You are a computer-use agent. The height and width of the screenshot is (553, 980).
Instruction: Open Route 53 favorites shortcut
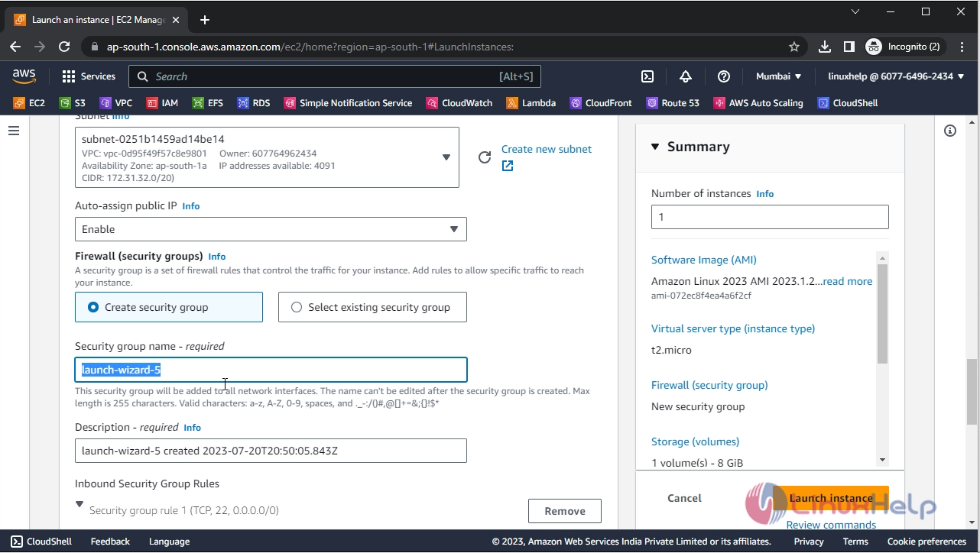(673, 103)
